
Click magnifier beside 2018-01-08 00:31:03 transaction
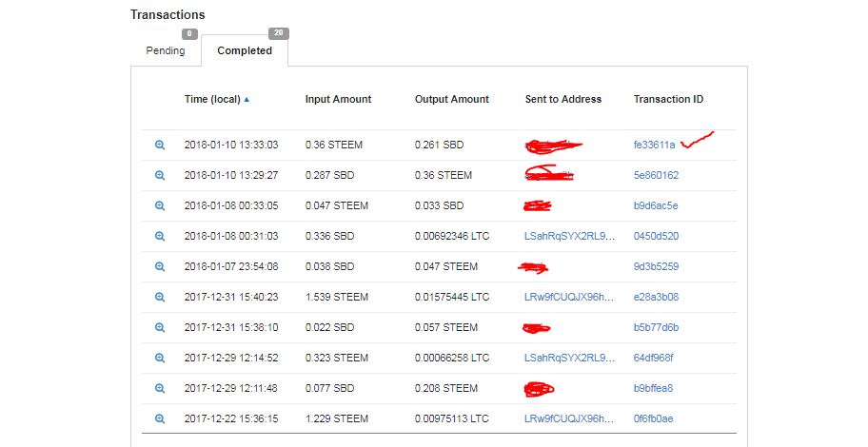160,236
